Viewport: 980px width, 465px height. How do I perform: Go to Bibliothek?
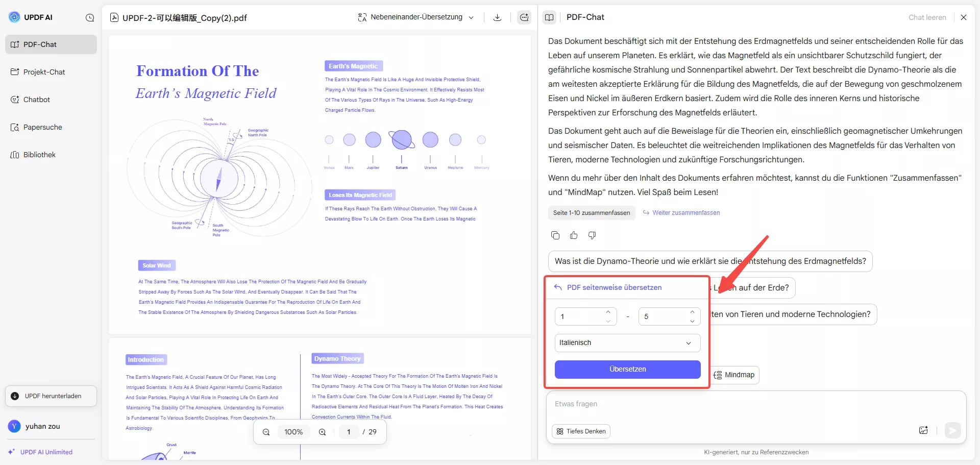pyautogui.click(x=51, y=155)
